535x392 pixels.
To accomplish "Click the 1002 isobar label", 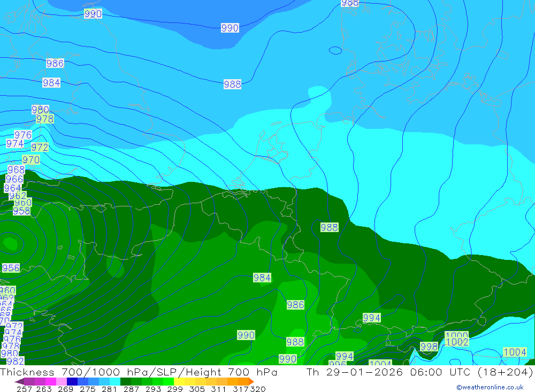I will (x=457, y=342).
